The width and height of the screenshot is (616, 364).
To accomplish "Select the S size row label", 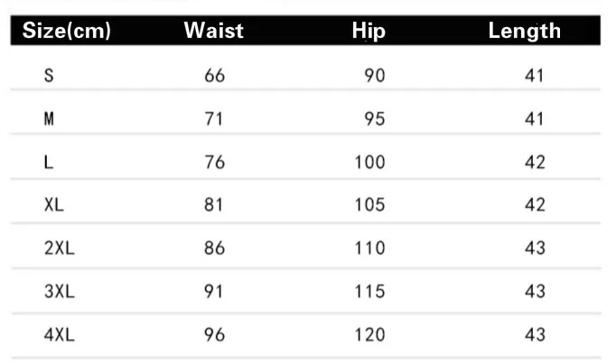I will point(49,75).
